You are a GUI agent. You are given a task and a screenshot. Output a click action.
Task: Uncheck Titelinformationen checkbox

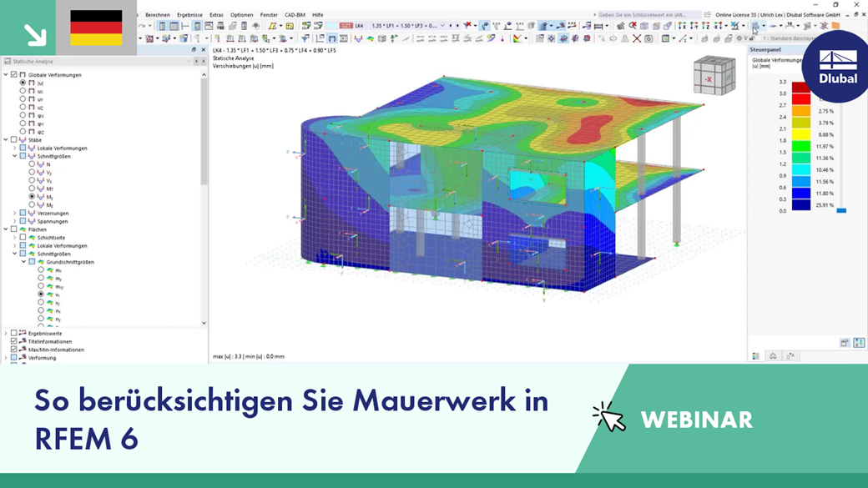(14, 341)
